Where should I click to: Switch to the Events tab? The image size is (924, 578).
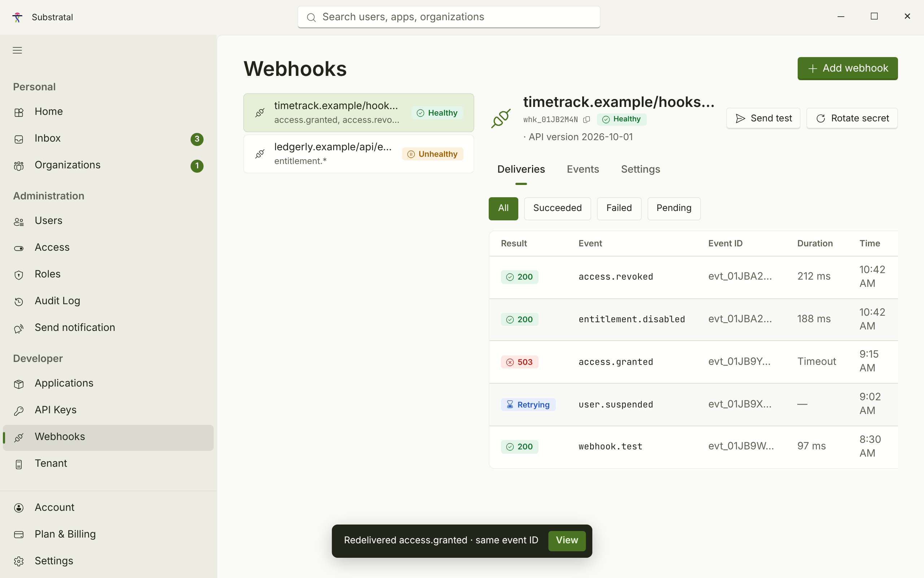click(583, 169)
